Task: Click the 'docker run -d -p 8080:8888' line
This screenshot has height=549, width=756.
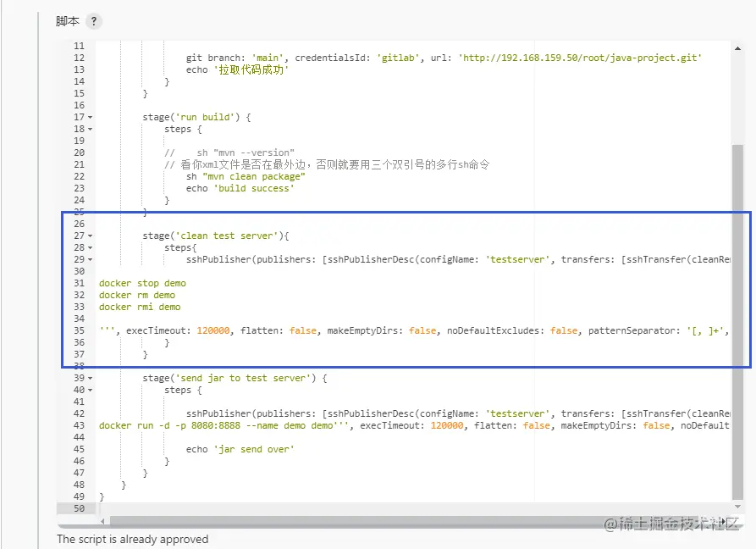Action: tap(414, 425)
